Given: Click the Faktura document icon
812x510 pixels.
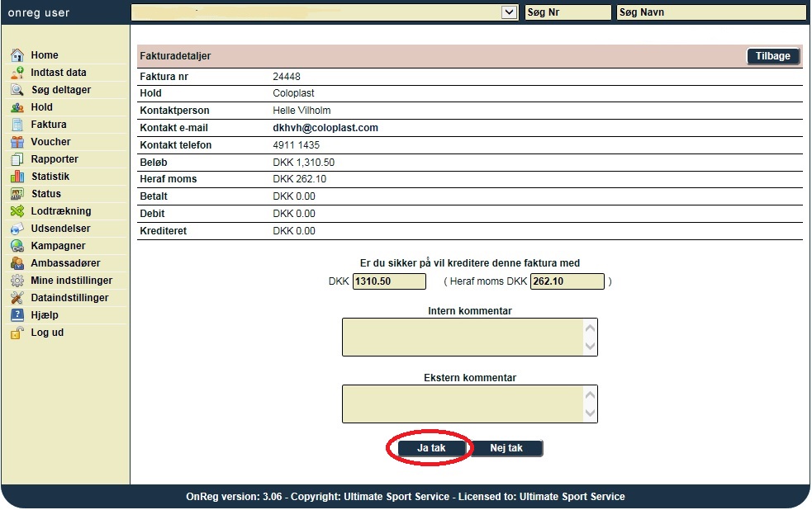Looking at the screenshot, I should 17,124.
